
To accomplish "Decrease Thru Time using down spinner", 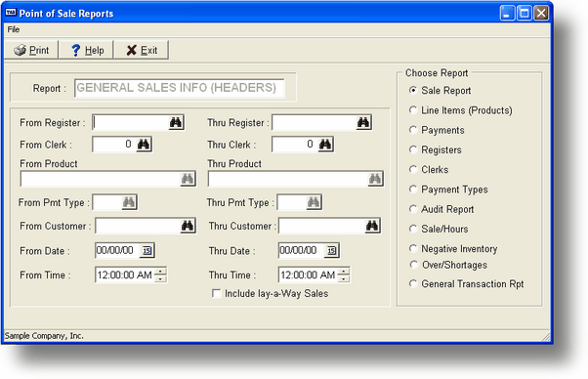I will [x=344, y=278].
